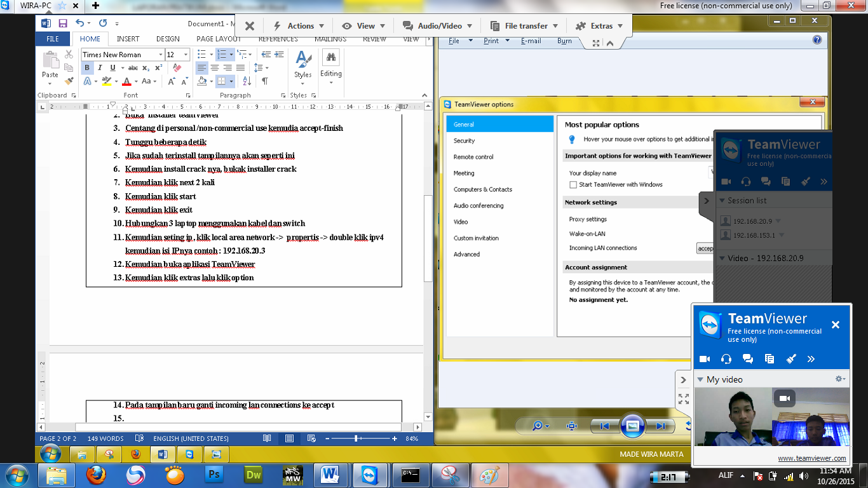
Task: Toggle Show/Hide paragraph marks in Word
Action: click(265, 81)
